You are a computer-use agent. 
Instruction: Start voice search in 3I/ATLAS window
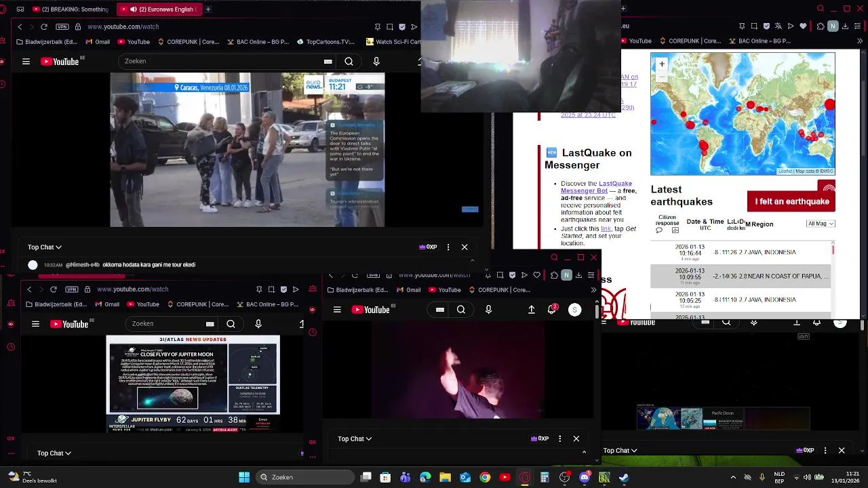pos(258,324)
